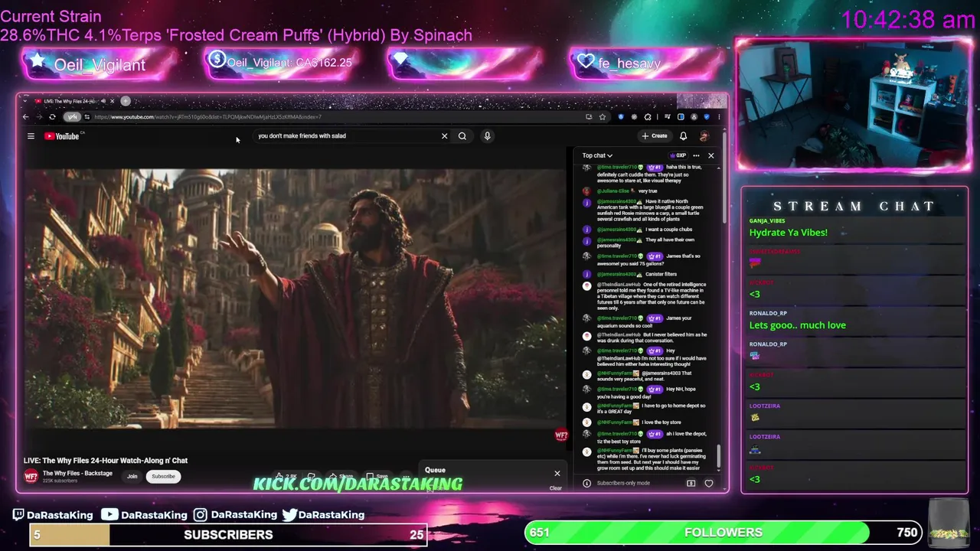Click video title 'LIVE: The Why Files 24-Hour Watch-Along'

[106, 461]
